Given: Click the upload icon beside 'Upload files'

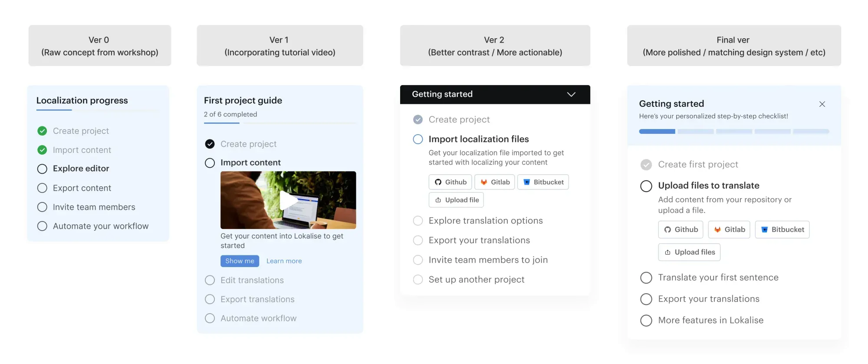Looking at the screenshot, I should click(x=667, y=252).
